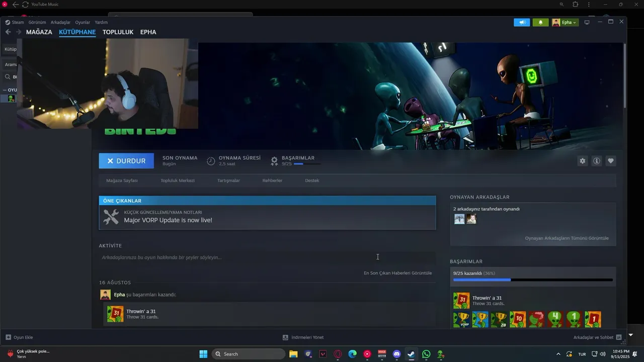This screenshot has width=644, height=362.
Task: Add game to favorites heart icon
Action: [x=611, y=161]
